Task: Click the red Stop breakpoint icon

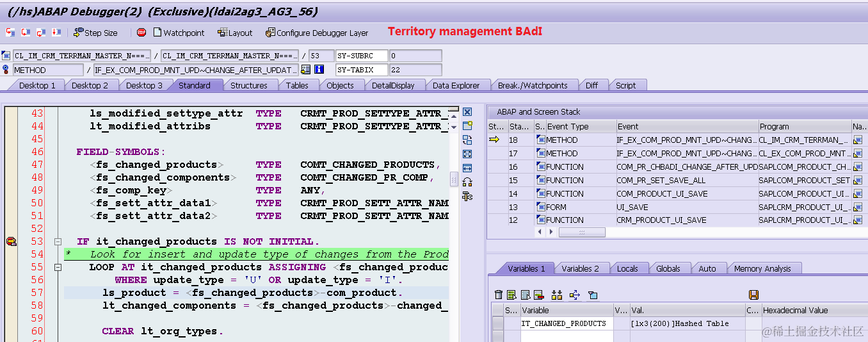Action: (141, 32)
